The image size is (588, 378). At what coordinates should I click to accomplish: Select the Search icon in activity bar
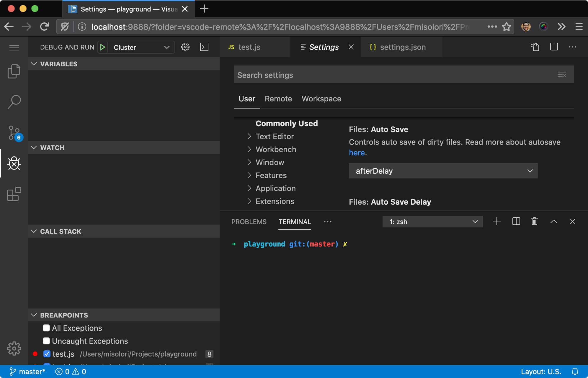(x=14, y=102)
